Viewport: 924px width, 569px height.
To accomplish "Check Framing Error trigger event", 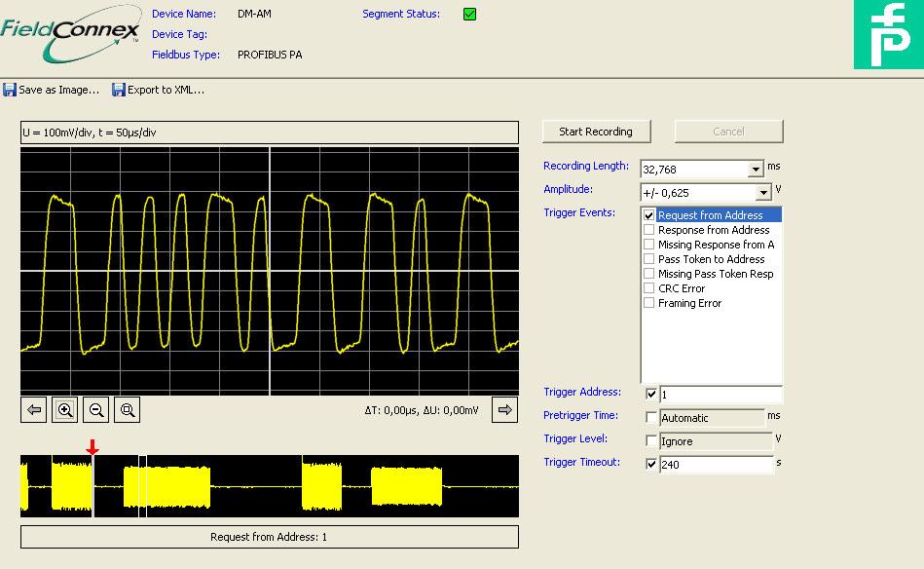I will [x=648, y=303].
